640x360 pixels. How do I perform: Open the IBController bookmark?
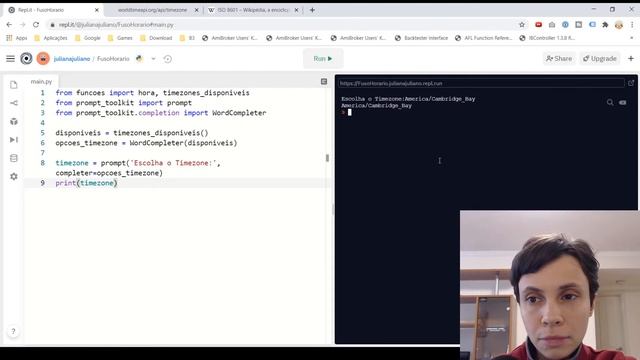(x=547, y=38)
